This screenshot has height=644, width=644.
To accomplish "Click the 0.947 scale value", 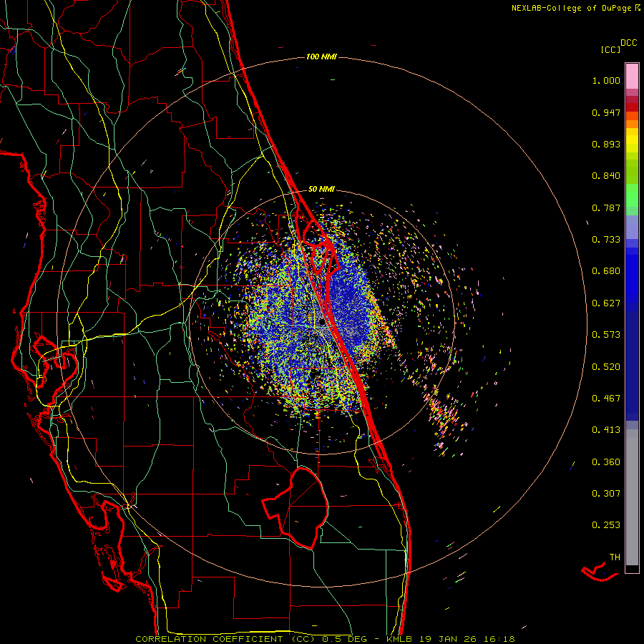I will click(x=606, y=112).
